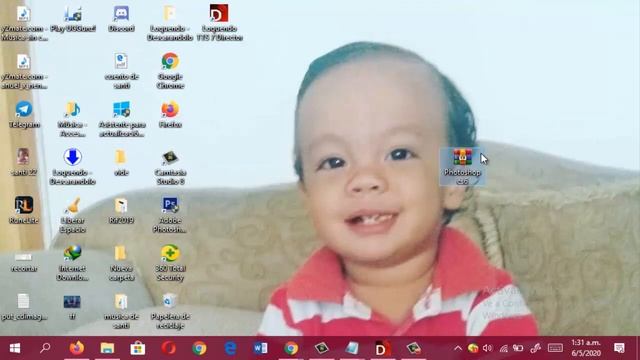Select the Adobe Photoshop desktop shortcut
This screenshot has width=640, height=360.
(x=170, y=215)
